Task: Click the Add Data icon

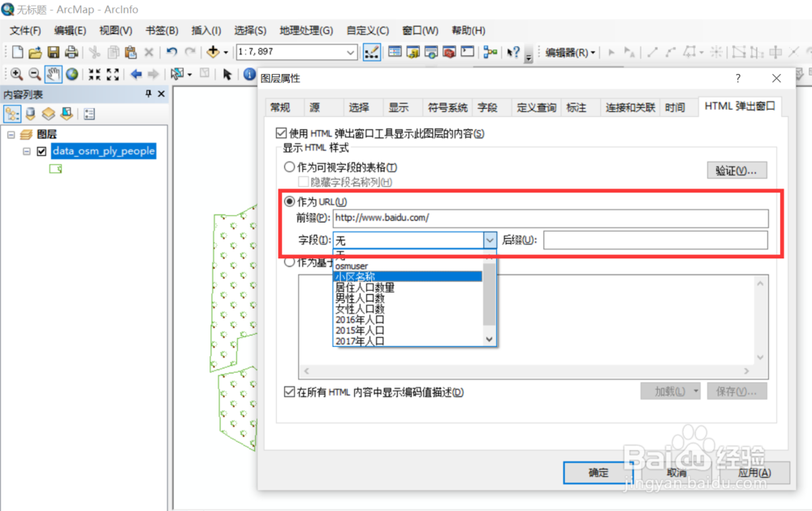Action: (x=214, y=51)
